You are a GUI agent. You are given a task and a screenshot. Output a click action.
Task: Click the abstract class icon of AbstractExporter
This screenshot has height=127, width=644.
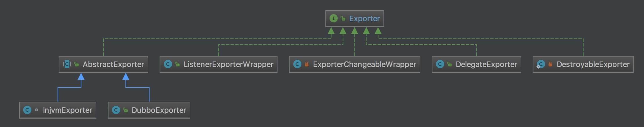pyautogui.click(x=67, y=64)
